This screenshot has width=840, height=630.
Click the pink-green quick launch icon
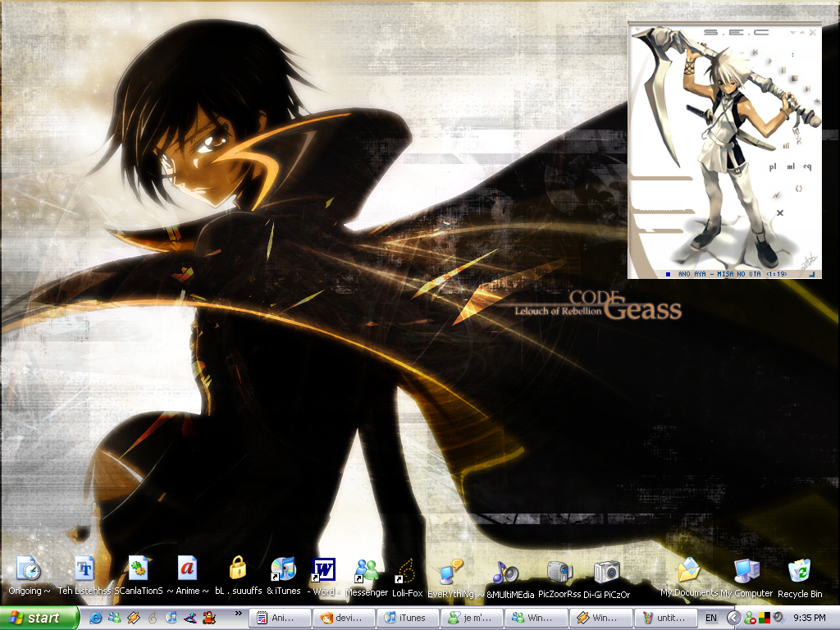(x=190, y=618)
